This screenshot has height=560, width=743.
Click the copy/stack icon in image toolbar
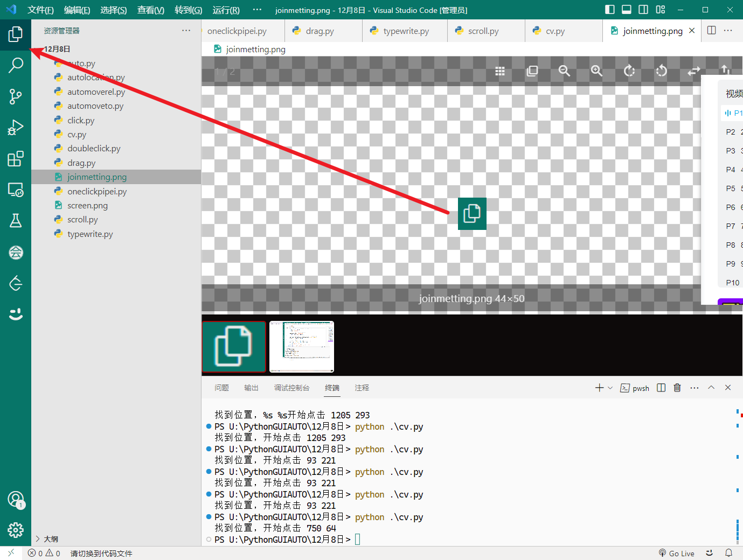pos(532,71)
